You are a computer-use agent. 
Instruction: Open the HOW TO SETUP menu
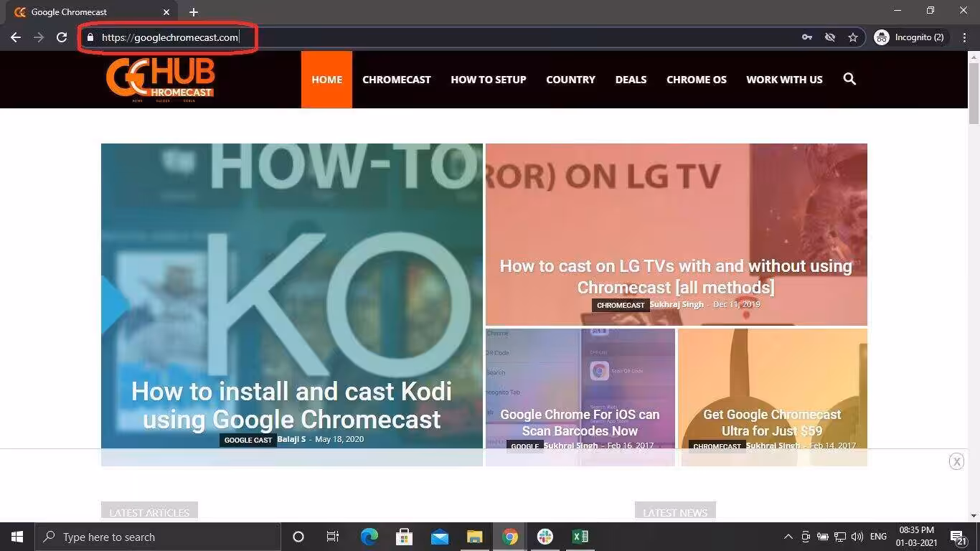(x=489, y=80)
